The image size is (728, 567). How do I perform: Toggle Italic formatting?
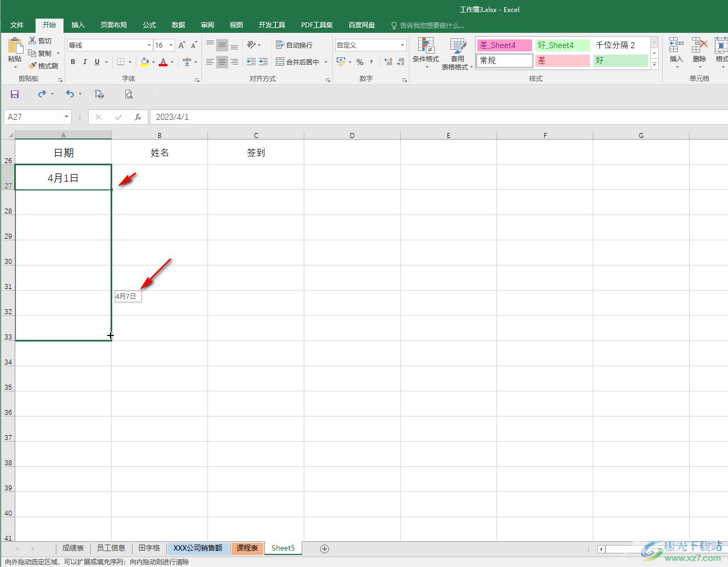85,62
